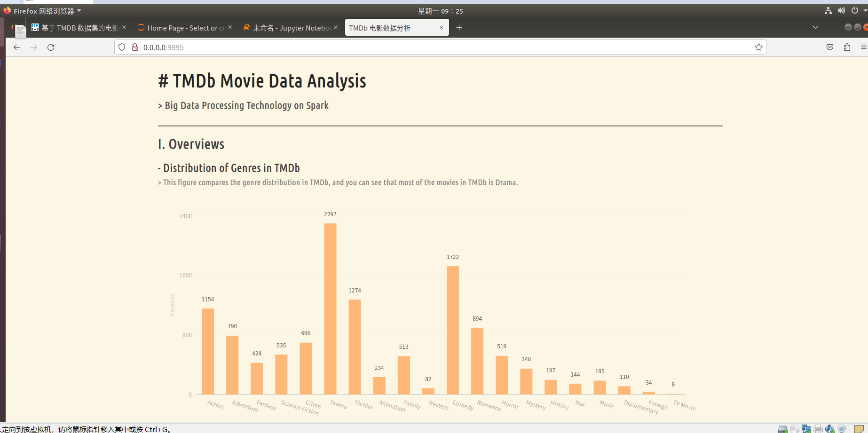Click the I. Overviews section heading
Screen dimensions: 868x433
[191, 144]
